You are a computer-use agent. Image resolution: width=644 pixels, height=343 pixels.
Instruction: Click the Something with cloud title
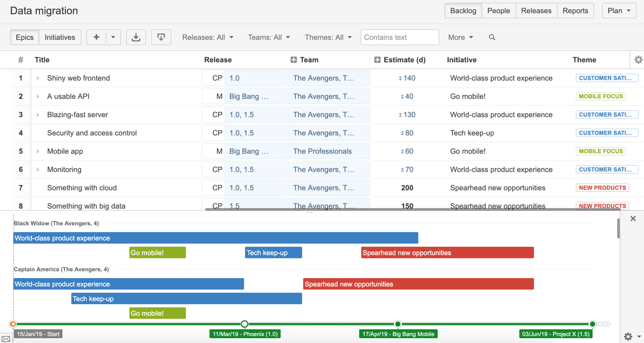point(82,188)
